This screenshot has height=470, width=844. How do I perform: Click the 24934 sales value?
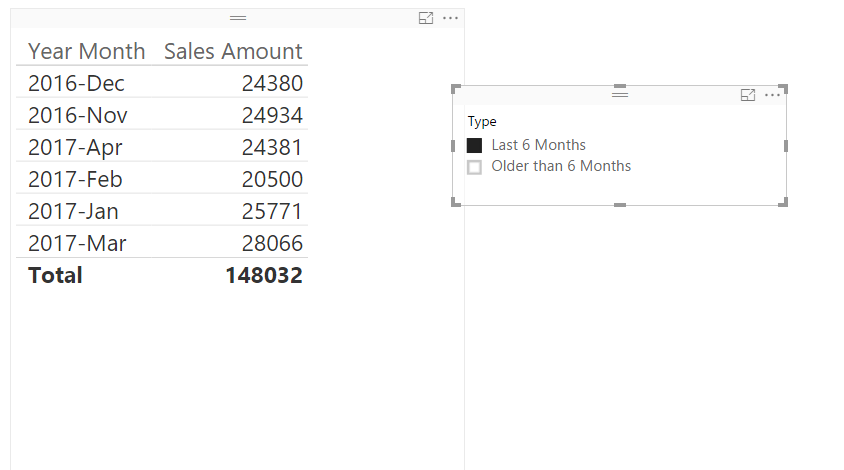(272, 115)
